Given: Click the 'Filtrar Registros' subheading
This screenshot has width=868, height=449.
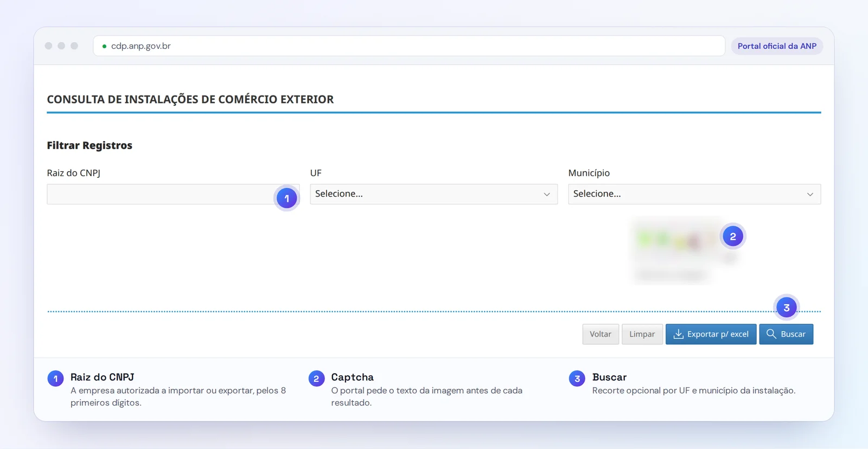Looking at the screenshot, I should [x=90, y=145].
